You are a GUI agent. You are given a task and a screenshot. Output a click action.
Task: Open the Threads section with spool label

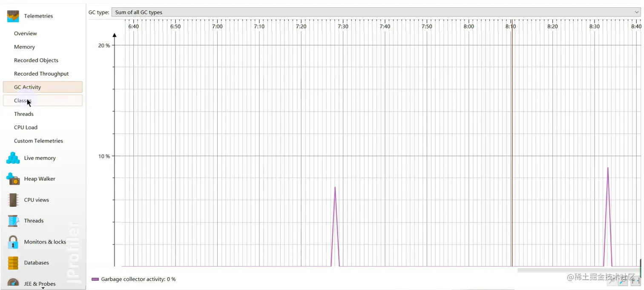(x=34, y=220)
